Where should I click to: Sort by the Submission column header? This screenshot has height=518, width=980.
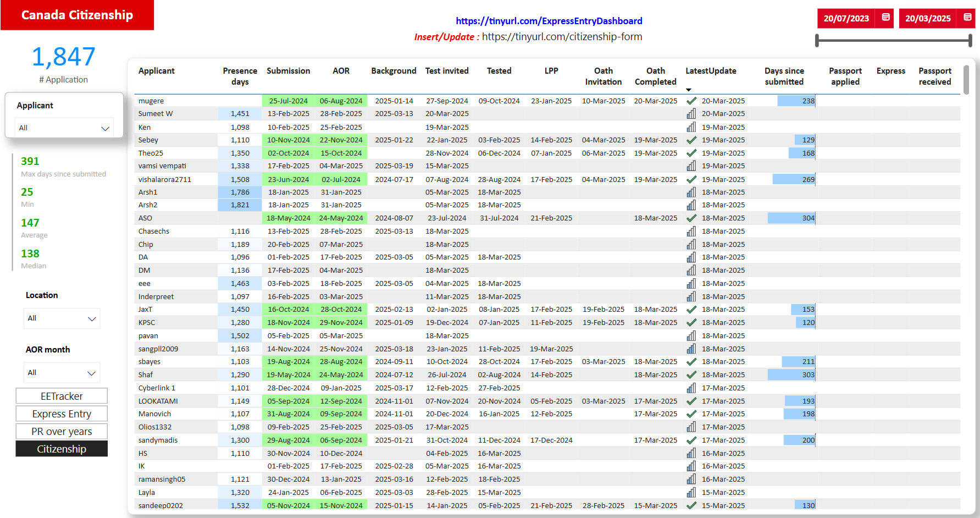point(288,71)
